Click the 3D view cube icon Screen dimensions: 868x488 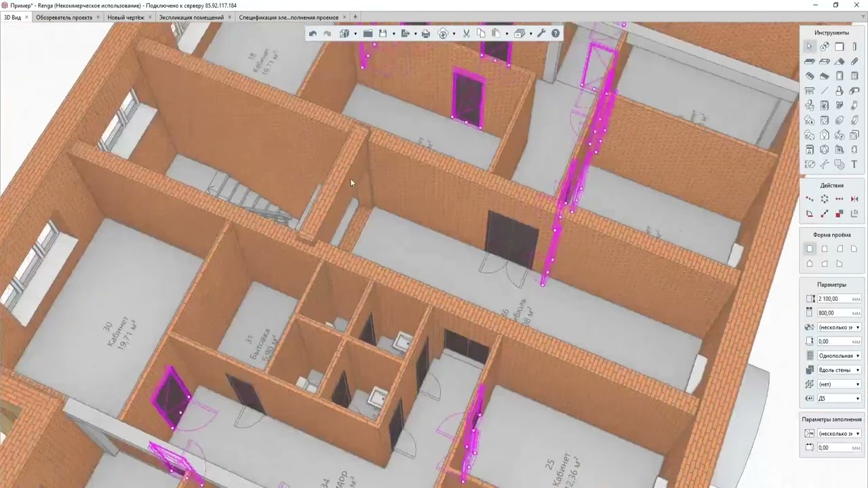click(x=344, y=33)
